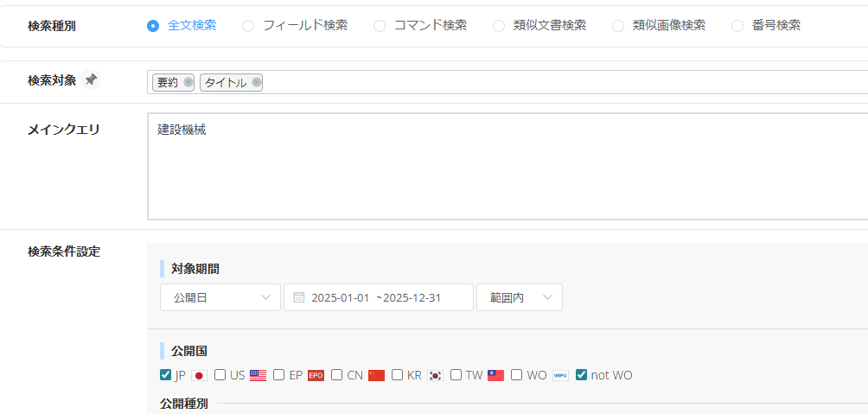Select コマンド検索 search type

(380, 26)
